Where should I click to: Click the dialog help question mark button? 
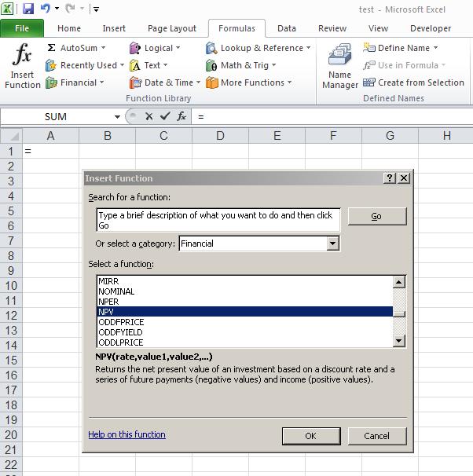click(390, 178)
